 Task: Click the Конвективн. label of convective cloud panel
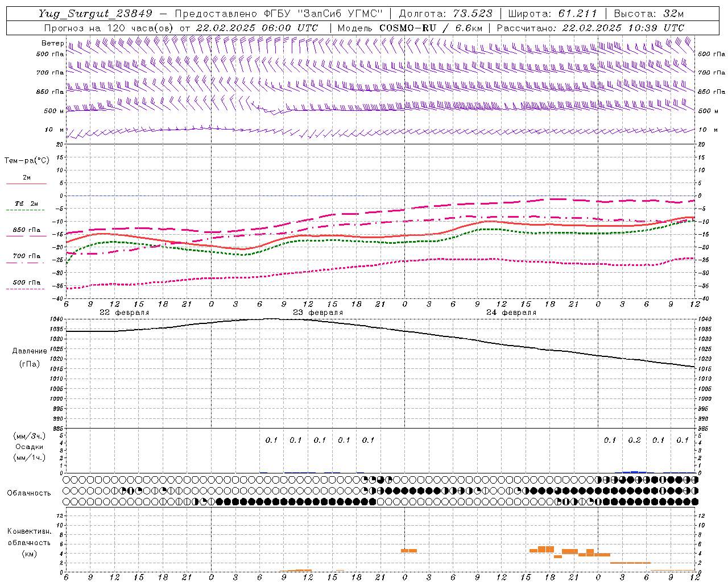pos(30,531)
